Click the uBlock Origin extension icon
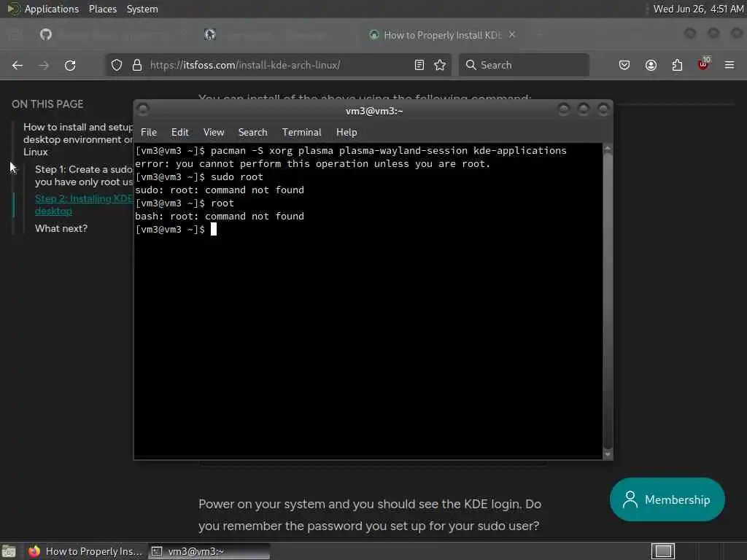Image resolution: width=747 pixels, height=560 pixels. (704, 64)
